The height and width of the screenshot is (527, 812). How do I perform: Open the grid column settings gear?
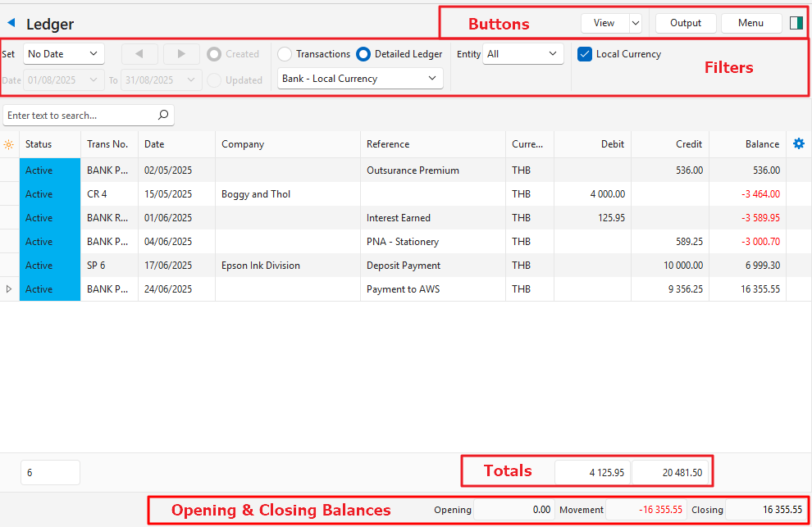(799, 143)
